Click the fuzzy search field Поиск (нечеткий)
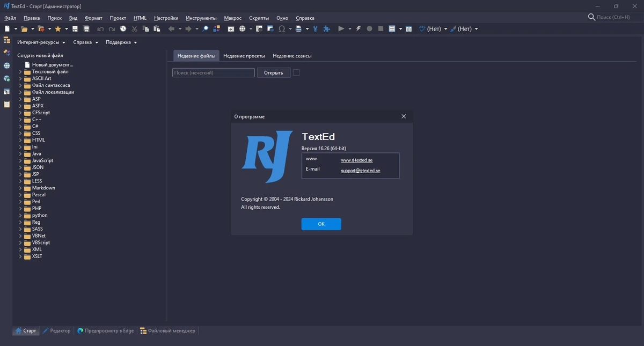644x346 pixels. pyautogui.click(x=213, y=72)
